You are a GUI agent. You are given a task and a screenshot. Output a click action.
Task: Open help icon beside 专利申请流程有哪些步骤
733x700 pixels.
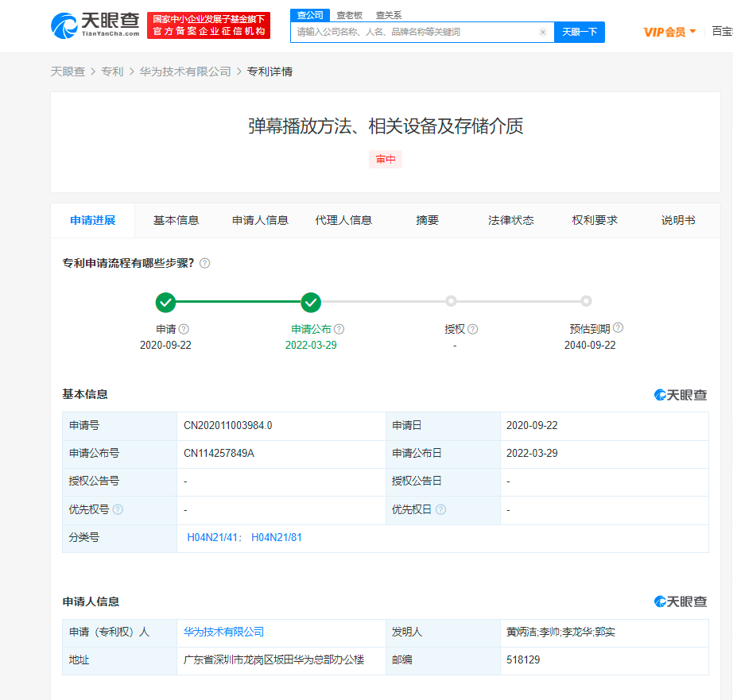pyautogui.click(x=205, y=264)
